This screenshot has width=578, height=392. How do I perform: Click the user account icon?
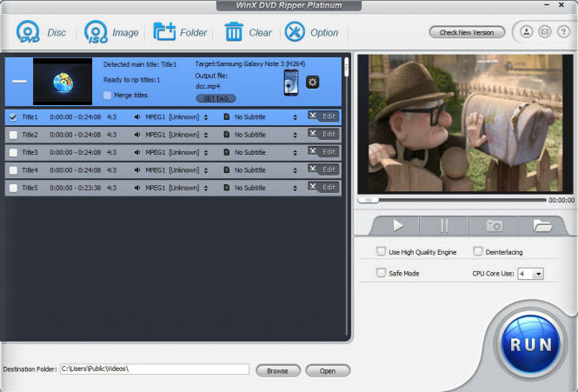click(527, 32)
